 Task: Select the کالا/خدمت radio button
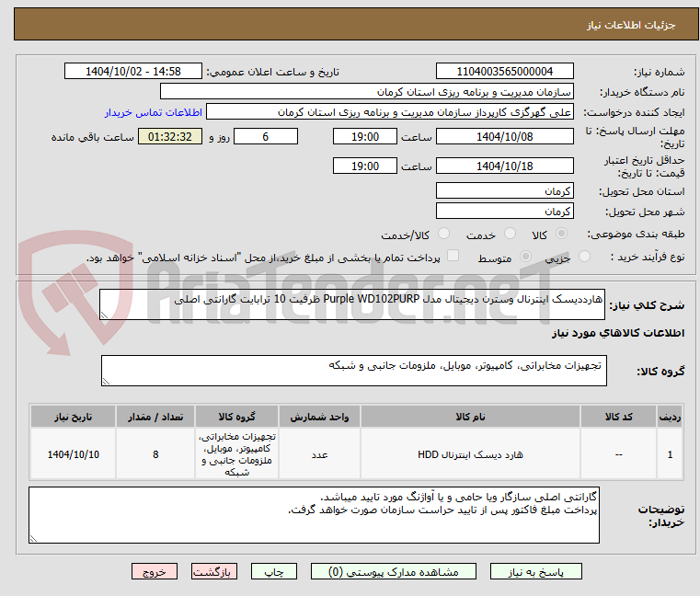(443, 234)
